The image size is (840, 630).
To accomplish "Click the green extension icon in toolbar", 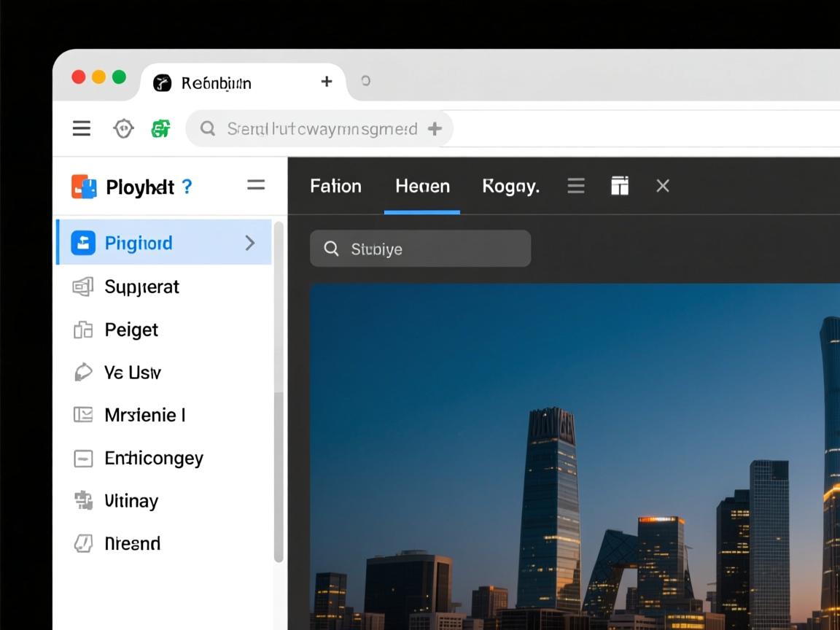I will click(160, 129).
